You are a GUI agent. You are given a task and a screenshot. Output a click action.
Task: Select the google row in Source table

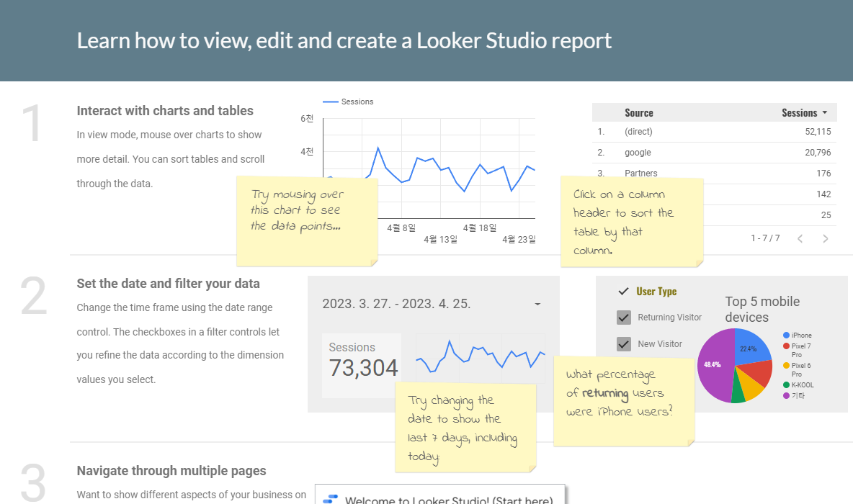[x=714, y=153]
